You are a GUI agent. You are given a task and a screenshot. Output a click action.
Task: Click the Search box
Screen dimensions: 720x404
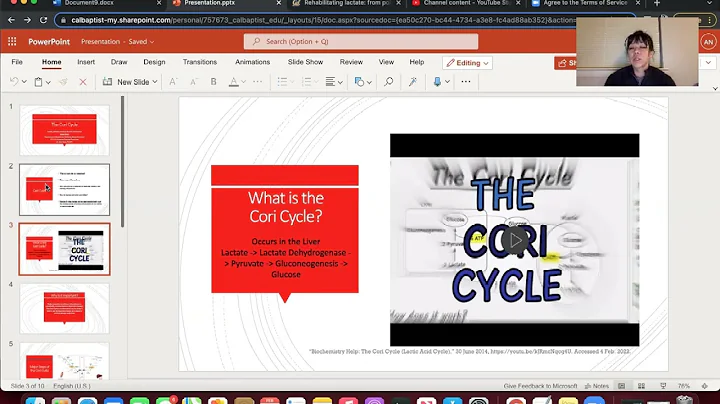point(361,41)
